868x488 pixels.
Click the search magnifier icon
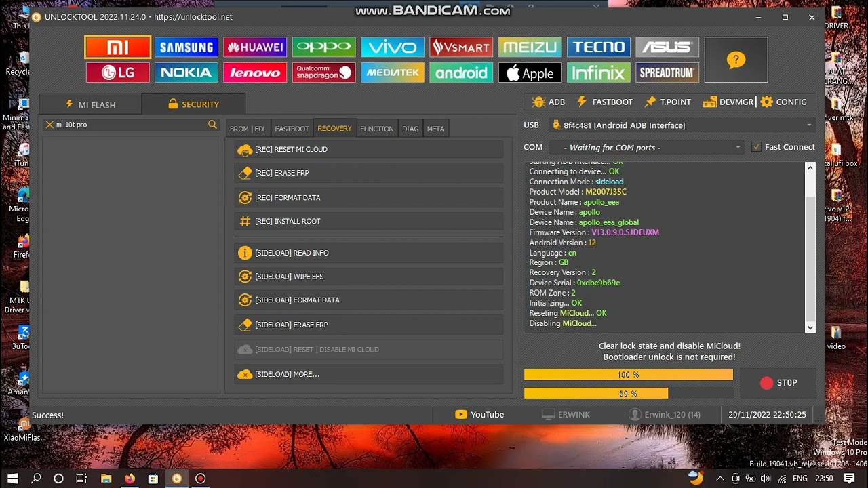212,125
